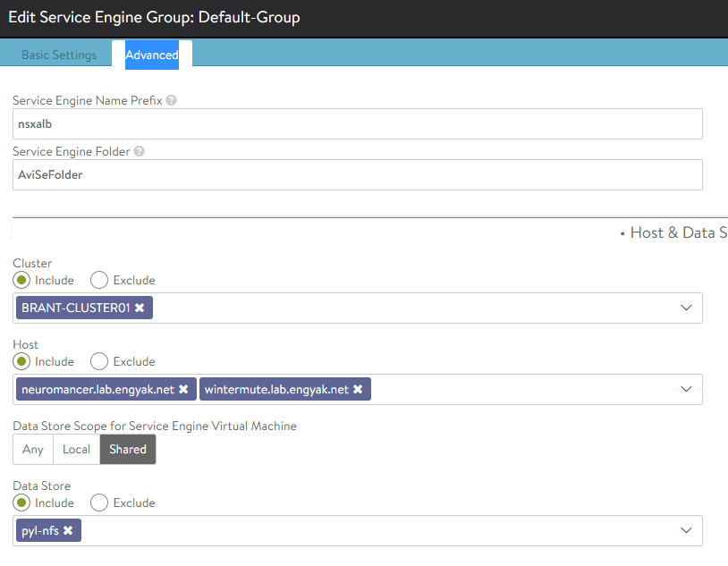The image size is (728, 566).
Task: Select Exclude radio under Data Store
Action: tap(99, 503)
